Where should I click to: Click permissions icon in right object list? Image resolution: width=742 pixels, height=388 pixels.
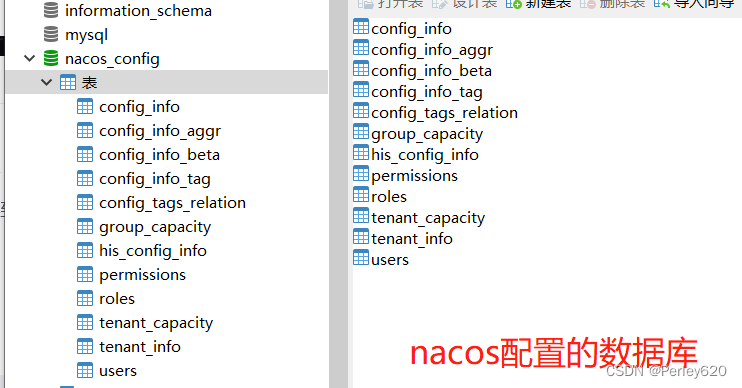tap(361, 174)
